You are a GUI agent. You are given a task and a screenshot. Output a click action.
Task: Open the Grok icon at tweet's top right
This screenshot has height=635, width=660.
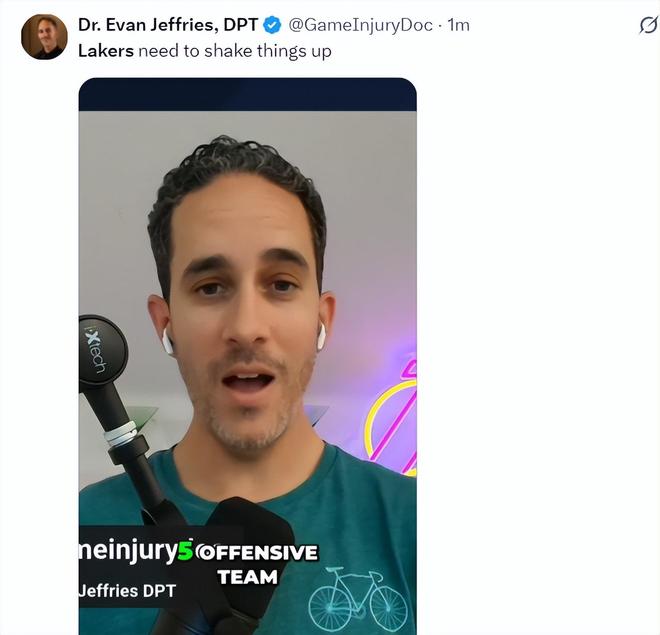648,25
